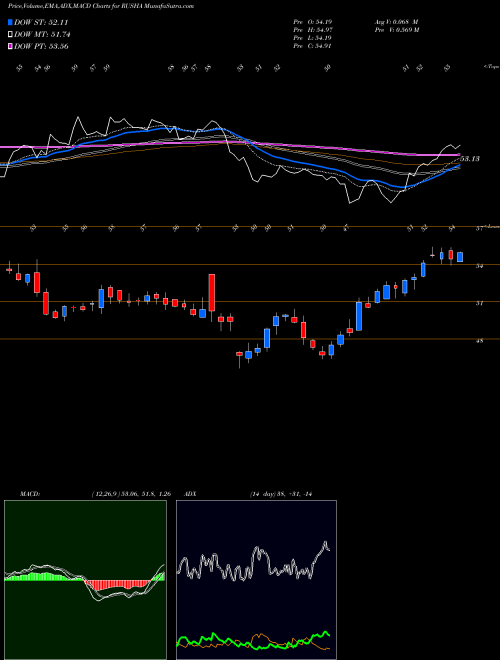
Task: Click the ADX '(14 day) 38, +31, -14' values
Action: 280,494
